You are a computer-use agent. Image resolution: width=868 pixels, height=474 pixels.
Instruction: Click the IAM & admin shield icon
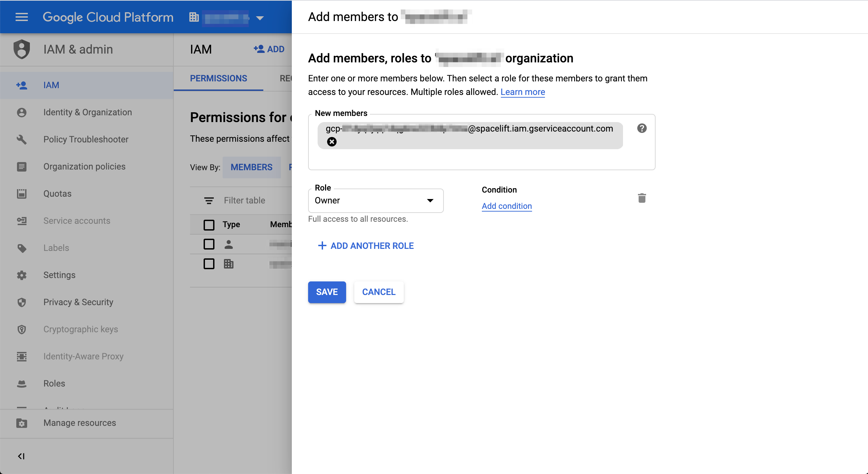coord(22,49)
